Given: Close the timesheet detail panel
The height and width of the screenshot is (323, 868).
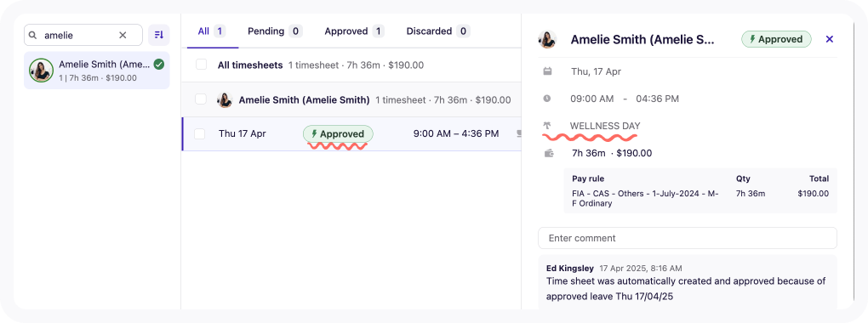Looking at the screenshot, I should click(829, 39).
